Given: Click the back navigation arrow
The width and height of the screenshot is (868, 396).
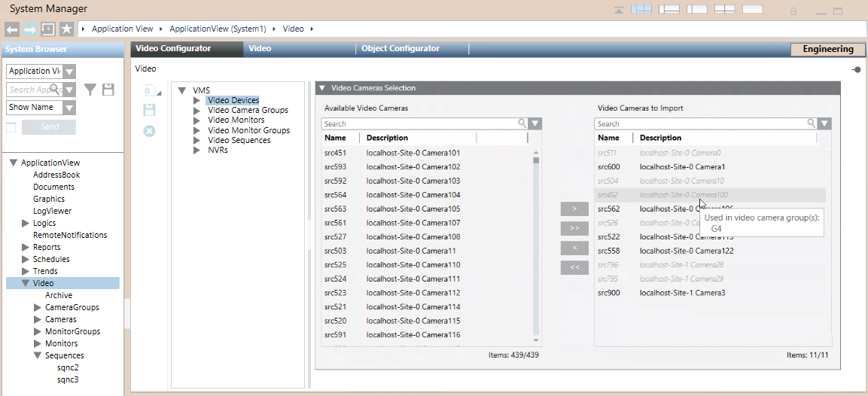Looking at the screenshot, I should (11, 29).
